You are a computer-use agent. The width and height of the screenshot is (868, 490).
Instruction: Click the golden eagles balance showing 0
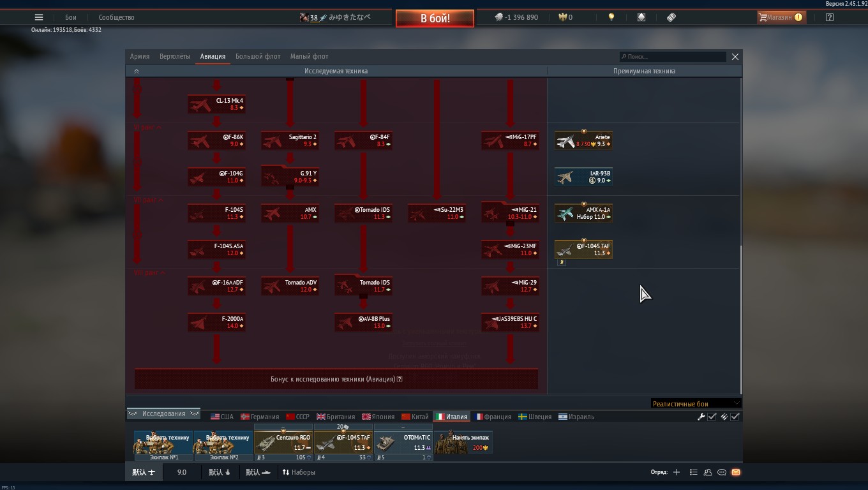565,17
